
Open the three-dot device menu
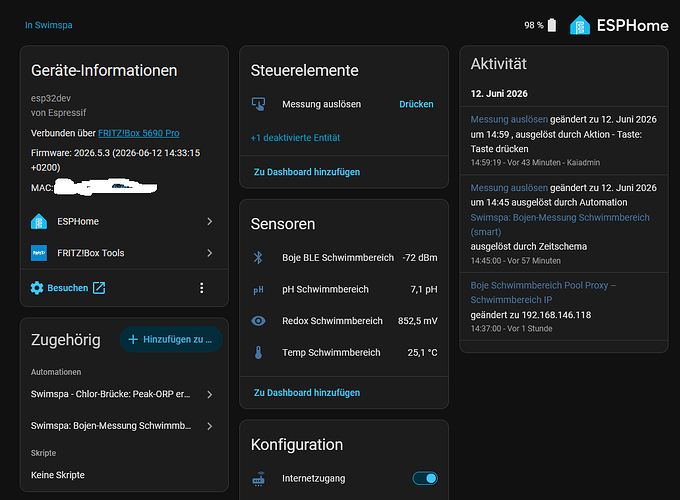coord(202,288)
